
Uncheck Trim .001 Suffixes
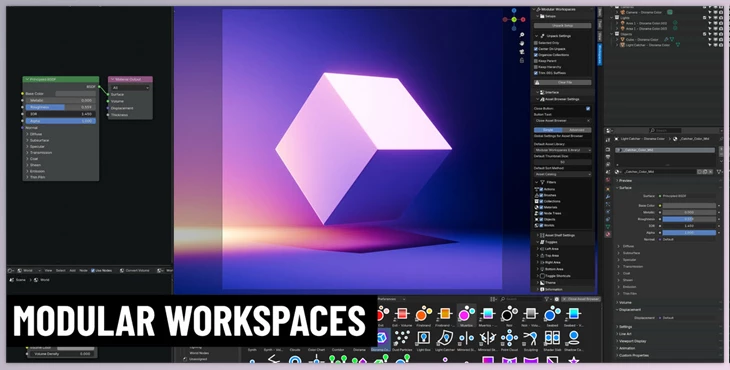[536, 73]
